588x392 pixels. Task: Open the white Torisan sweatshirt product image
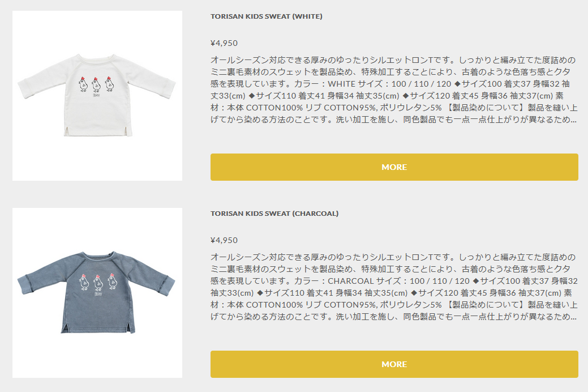point(97,96)
